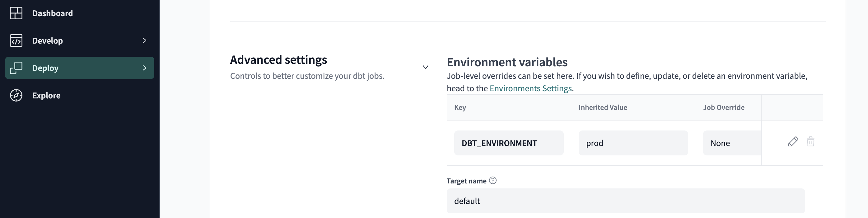Select the Develop code icon
This screenshot has width=868, height=218.
coord(16,40)
